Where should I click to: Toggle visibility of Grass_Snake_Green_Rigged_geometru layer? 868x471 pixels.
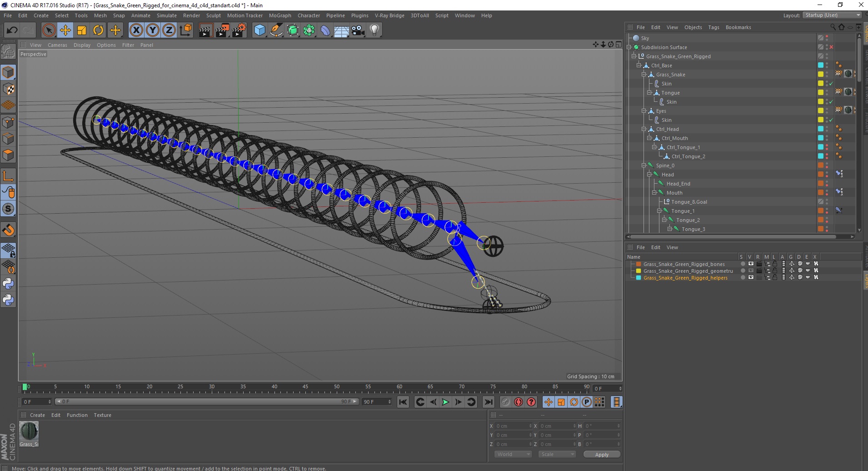[x=751, y=271]
